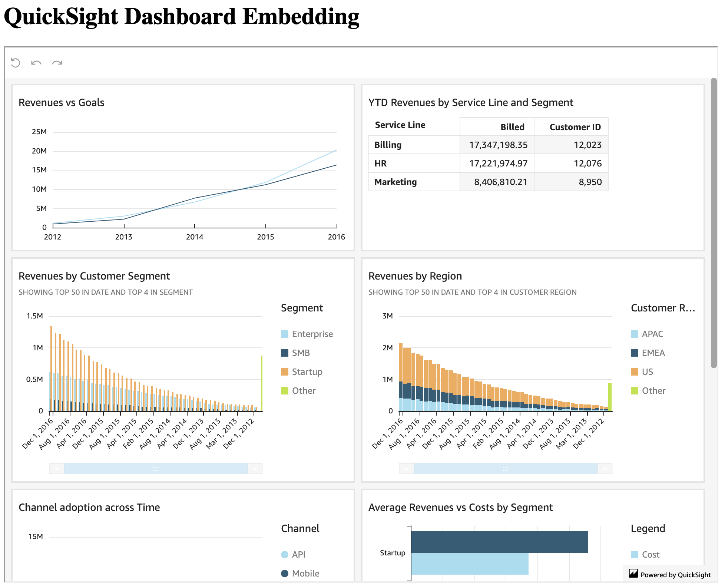This screenshot has width=725, height=588.
Task: Click the US region color swatch
Action: click(635, 372)
